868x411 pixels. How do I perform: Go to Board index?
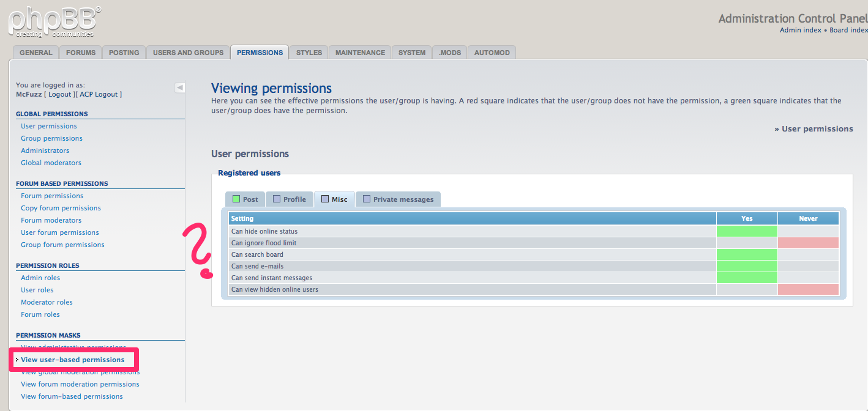[848, 30]
